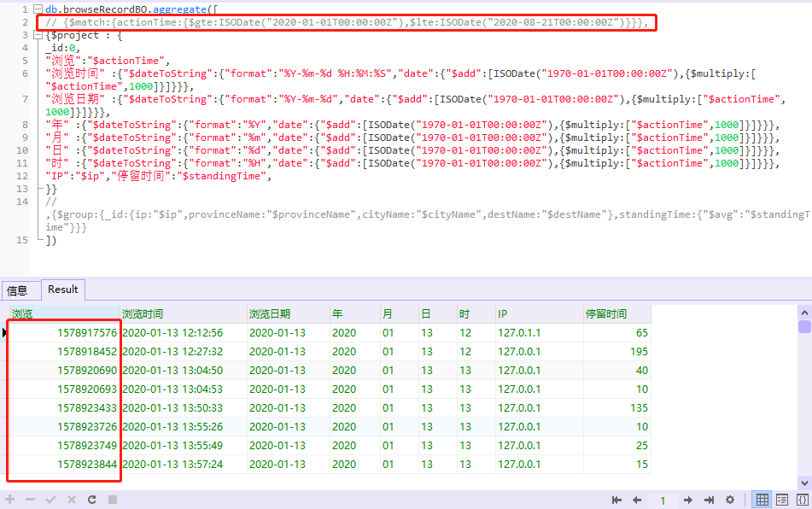Click the discard changes X icon
This screenshot has height=509, width=812.
72,500
